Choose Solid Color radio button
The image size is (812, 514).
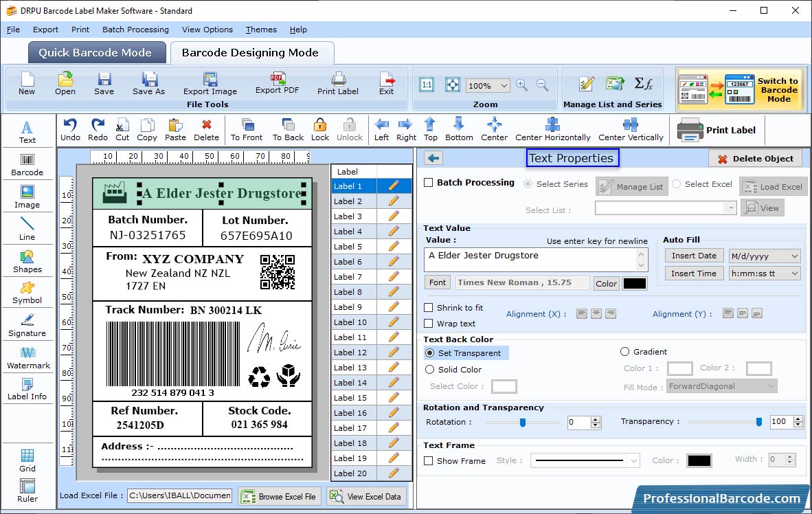[430, 370]
